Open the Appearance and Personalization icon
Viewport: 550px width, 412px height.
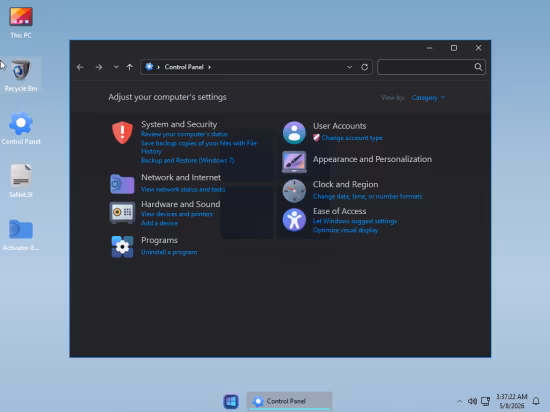tap(294, 162)
